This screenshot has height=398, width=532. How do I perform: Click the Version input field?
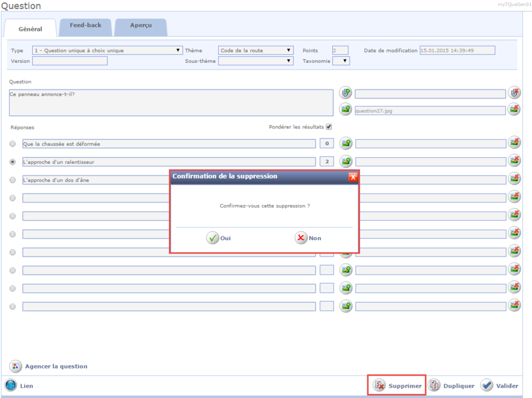70,61
